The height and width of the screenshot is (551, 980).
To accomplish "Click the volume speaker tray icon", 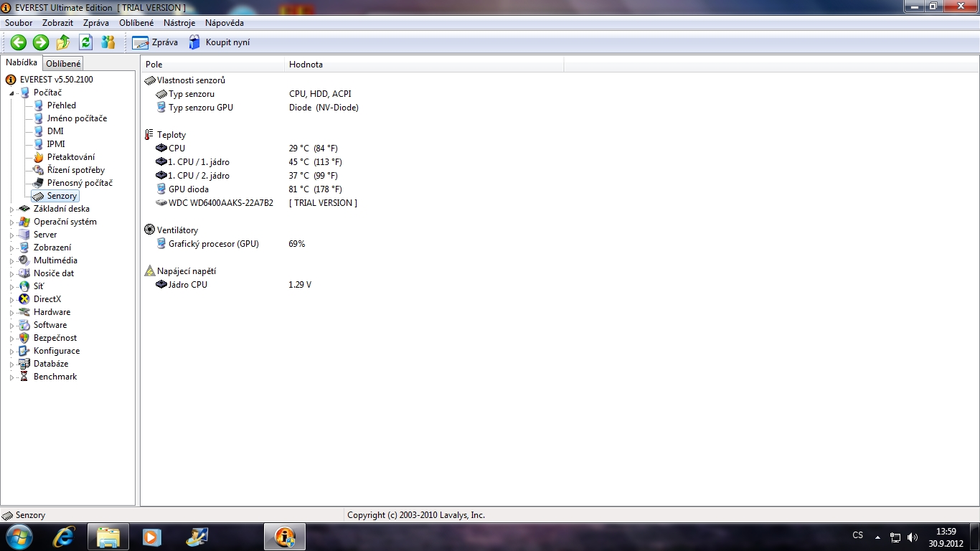I will pos(913,537).
